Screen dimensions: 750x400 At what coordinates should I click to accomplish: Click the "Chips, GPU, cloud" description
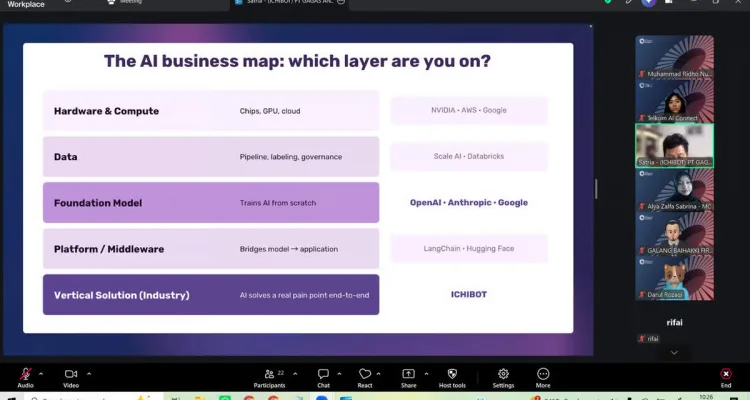click(270, 111)
